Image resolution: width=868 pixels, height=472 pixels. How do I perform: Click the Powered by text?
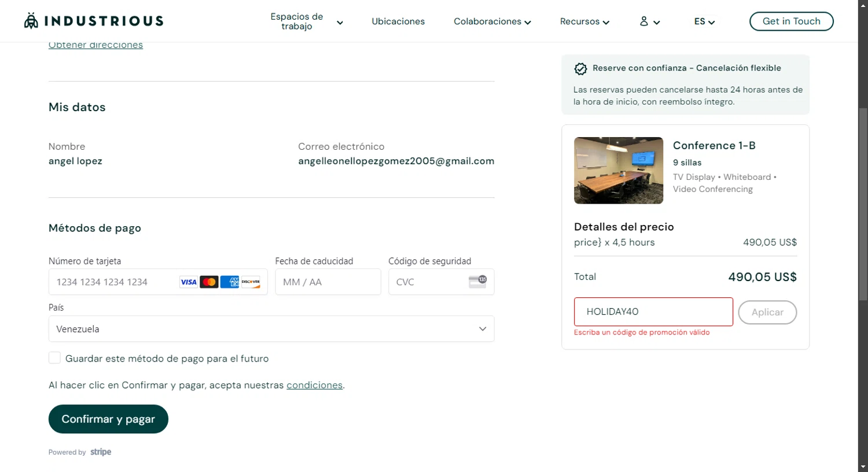point(67,452)
